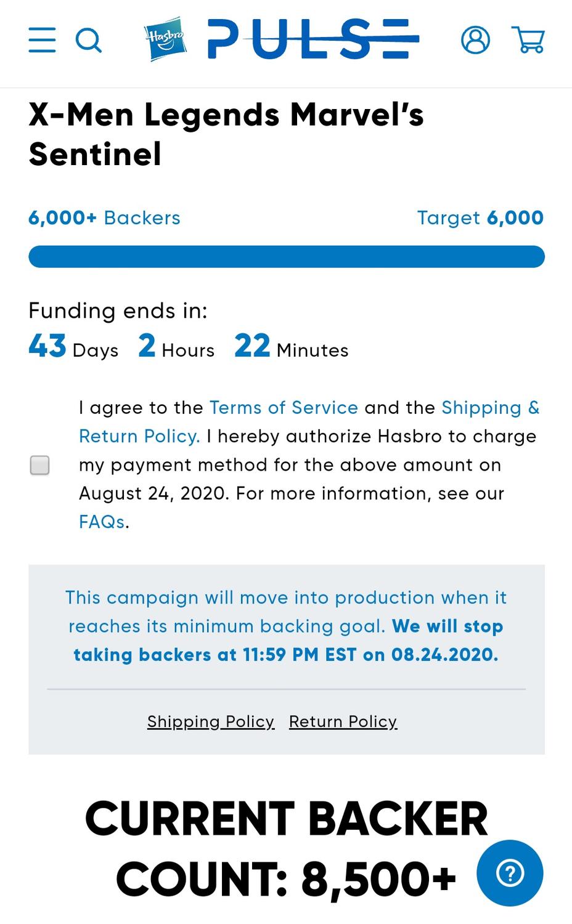The image size is (572, 924).
Task: Click the blue funding progress bar
Action: pos(287,257)
